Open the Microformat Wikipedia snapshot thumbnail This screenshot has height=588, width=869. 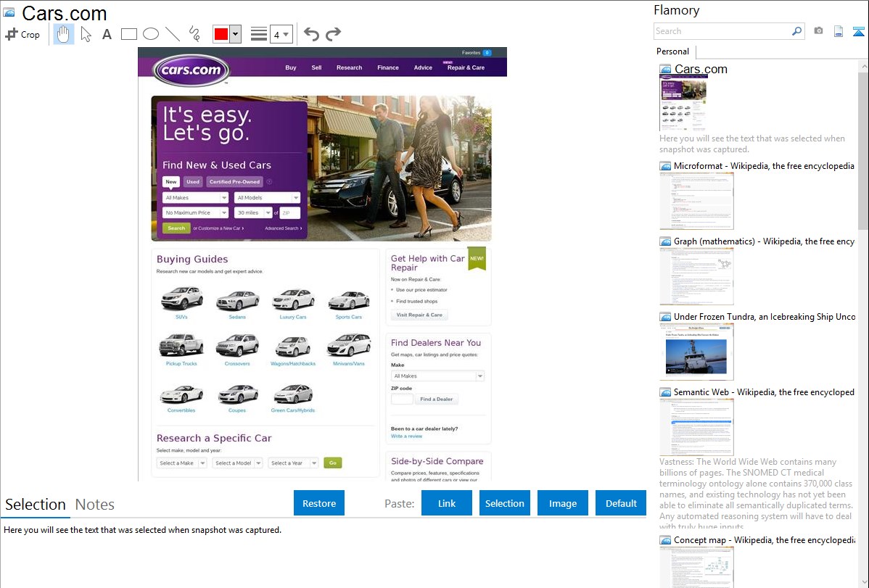pyautogui.click(x=696, y=201)
